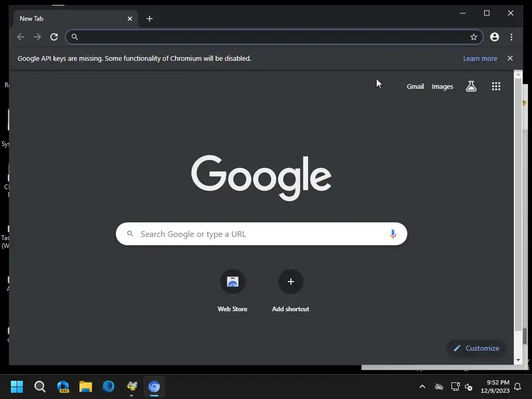This screenshot has width=532, height=399.
Task: Minimize the Chromium window
Action: click(x=463, y=13)
